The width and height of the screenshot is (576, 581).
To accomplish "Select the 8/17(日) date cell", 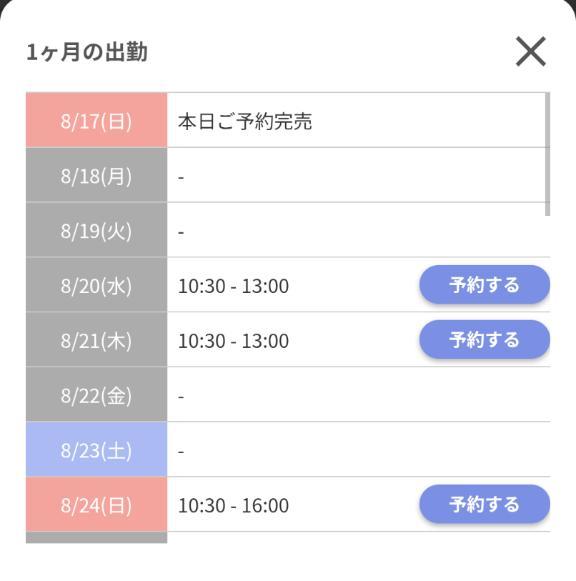I will (96, 120).
